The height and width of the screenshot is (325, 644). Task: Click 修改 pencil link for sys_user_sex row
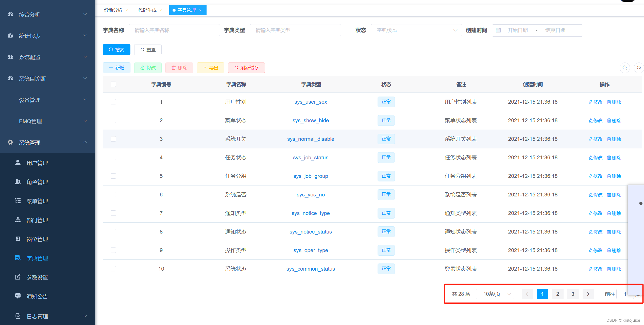[595, 102]
